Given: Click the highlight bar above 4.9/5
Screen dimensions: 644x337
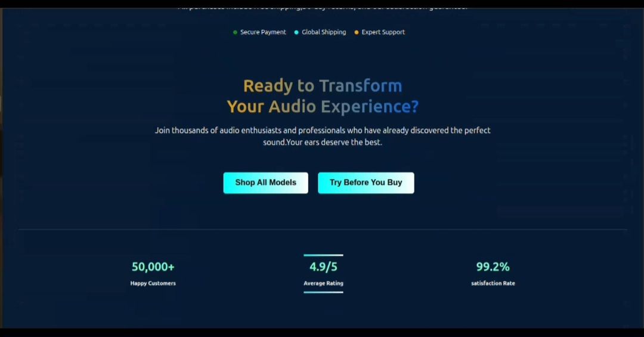Looking at the screenshot, I should point(323,255).
